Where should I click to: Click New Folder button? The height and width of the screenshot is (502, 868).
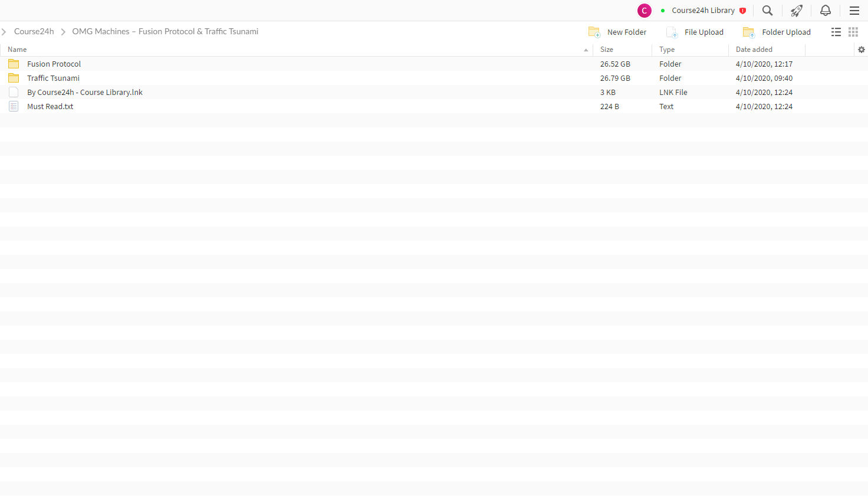pos(617,32)
